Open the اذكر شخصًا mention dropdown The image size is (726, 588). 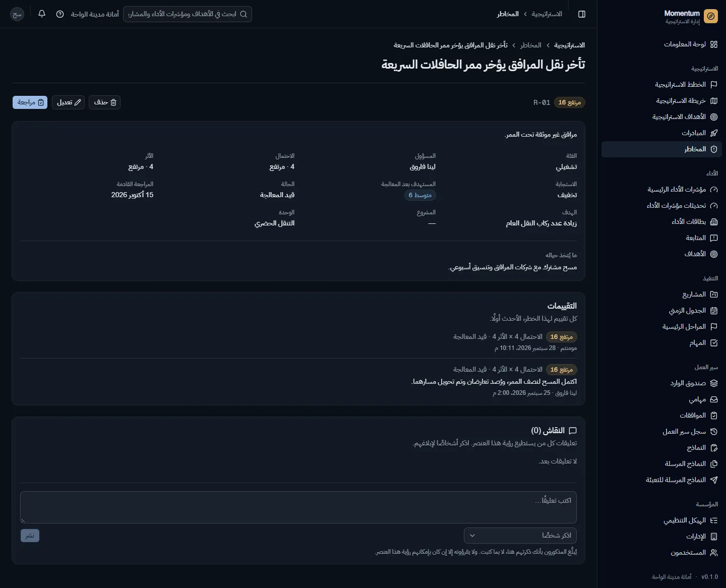point(520,536)
